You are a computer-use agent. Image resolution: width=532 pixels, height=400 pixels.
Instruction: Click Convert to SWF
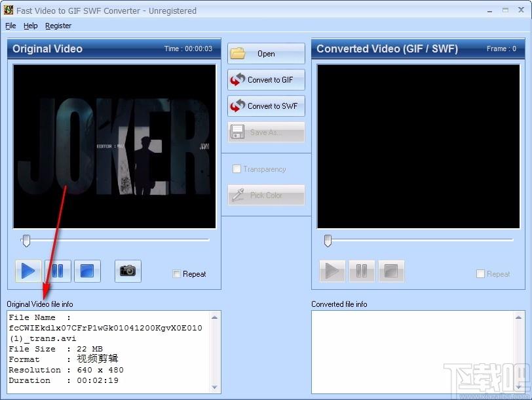(266, 106)
